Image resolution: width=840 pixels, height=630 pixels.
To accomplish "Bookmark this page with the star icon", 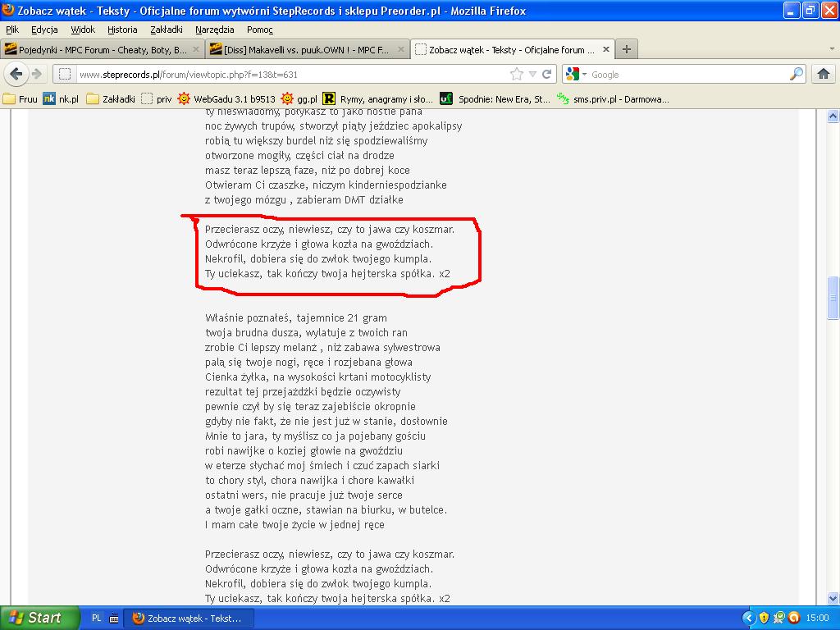I will point(517,74).
